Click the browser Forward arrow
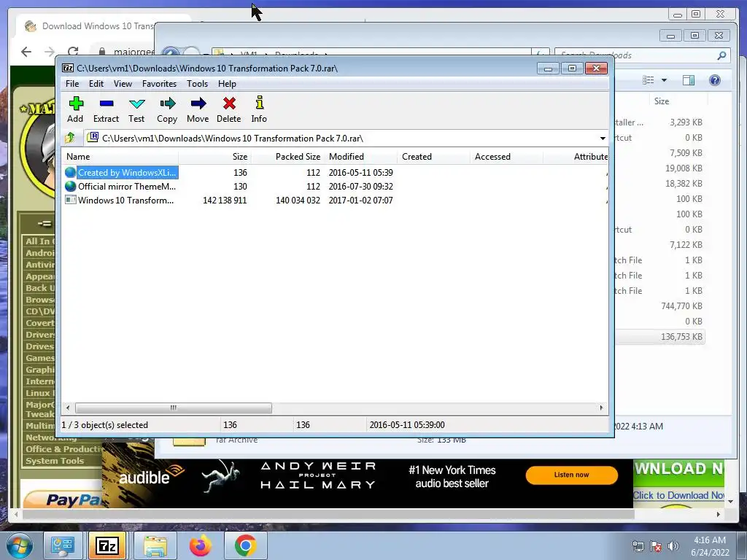Viewport: 747px width, 560px height. pyautogui.click(x=50, y=52)
